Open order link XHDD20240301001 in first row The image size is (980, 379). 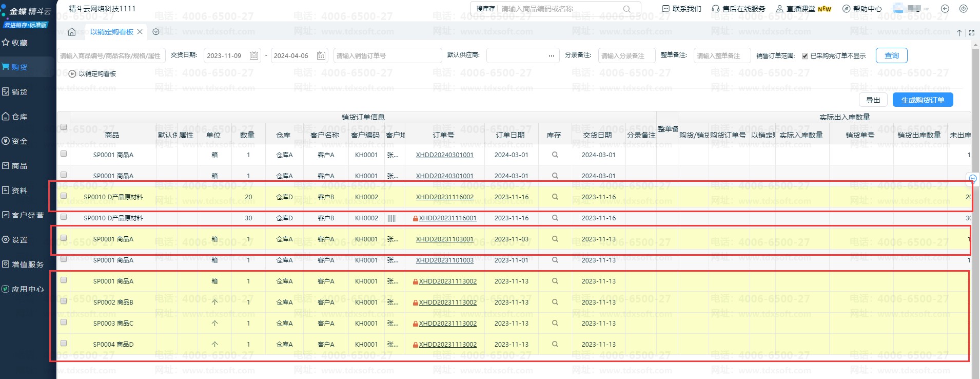pos(444,155)
